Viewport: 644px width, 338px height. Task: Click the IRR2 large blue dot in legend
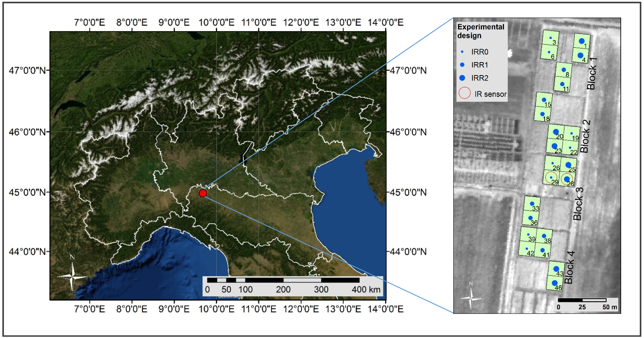(462, 78)
